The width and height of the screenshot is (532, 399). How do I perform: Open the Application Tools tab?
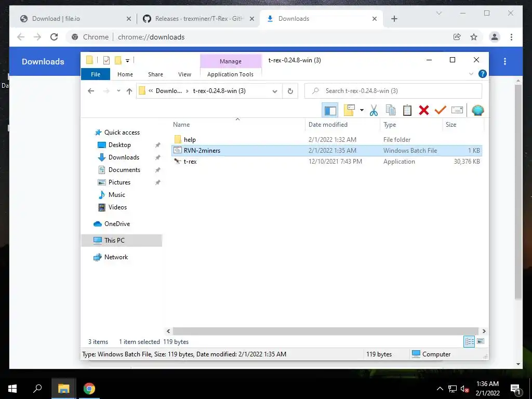pos(230,74)
